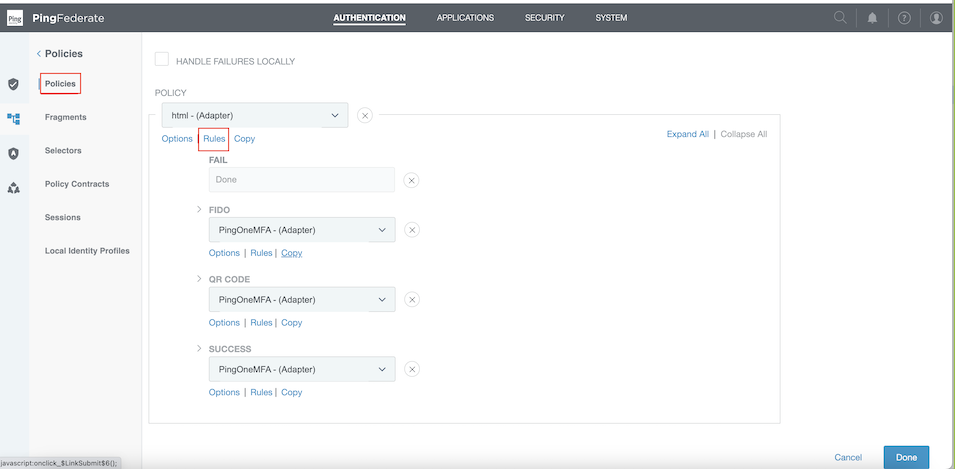Open Options under QR CODE
Image resolution: width=955 pixels, height=469 pixels.
click(224, 323)
